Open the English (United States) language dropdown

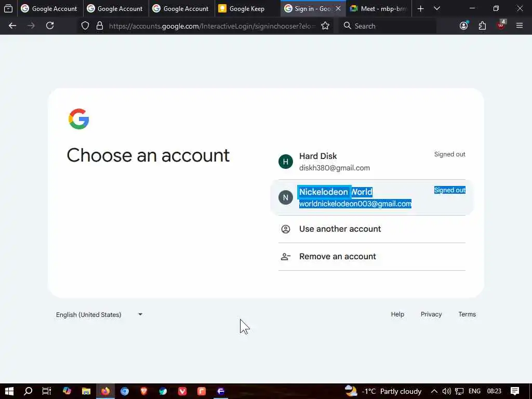(x=99, y=315)
